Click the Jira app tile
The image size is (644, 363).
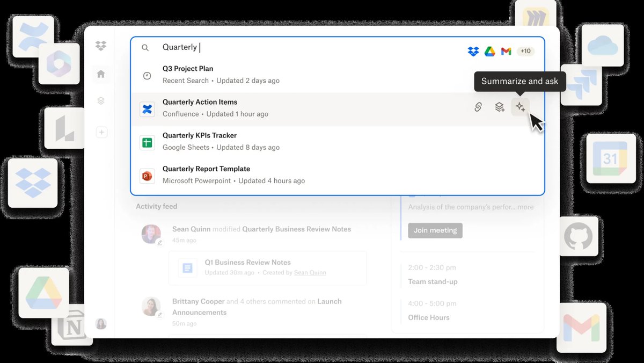(x=581, y=85)
